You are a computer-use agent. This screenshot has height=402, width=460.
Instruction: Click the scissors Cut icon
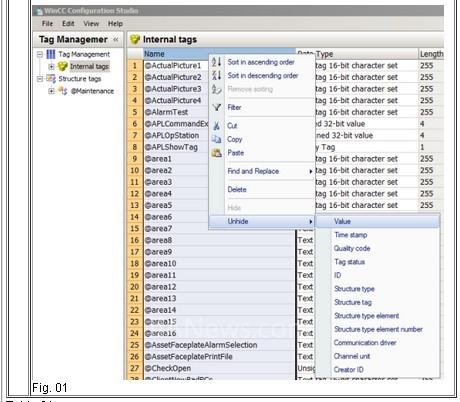point(216,126)
